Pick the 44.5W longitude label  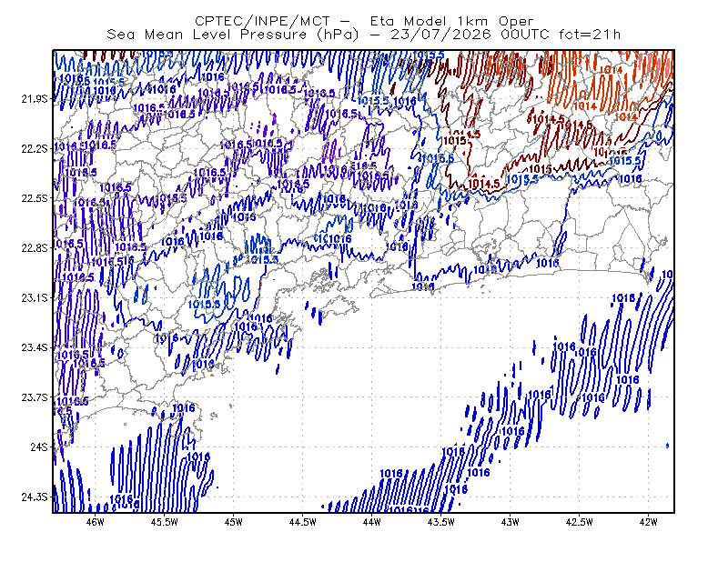click(x=303, y=522)
